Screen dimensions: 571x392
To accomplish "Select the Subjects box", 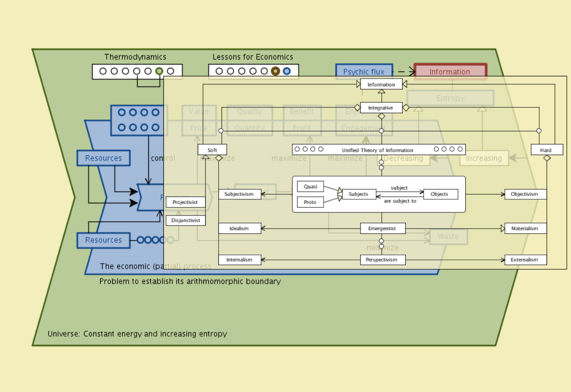I will point(359,194).
